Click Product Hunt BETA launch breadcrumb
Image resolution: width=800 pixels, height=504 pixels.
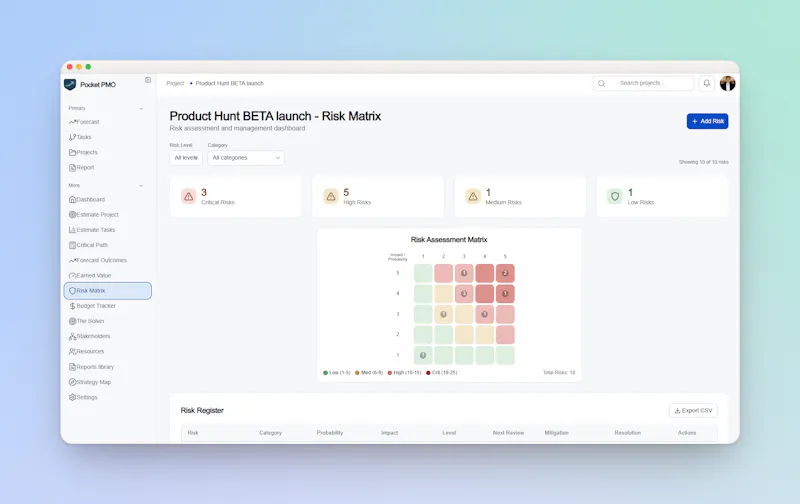(x=230, y=83)
